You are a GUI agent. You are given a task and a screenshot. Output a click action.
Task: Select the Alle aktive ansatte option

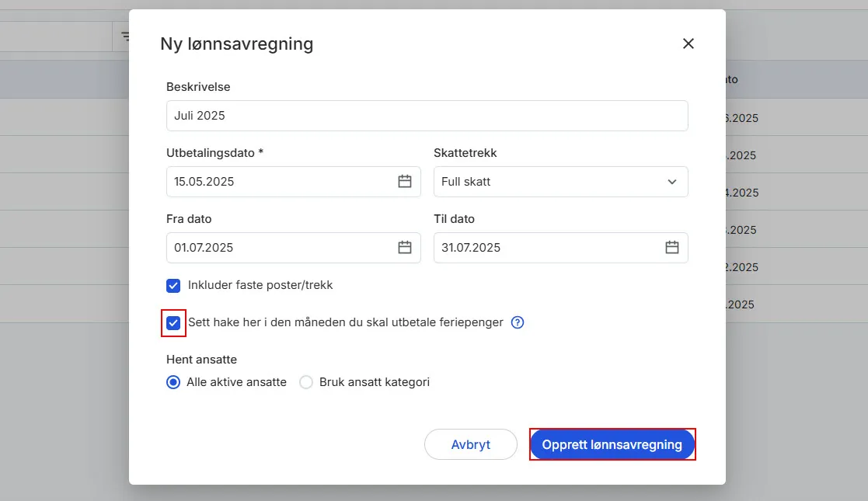[173, 381]
